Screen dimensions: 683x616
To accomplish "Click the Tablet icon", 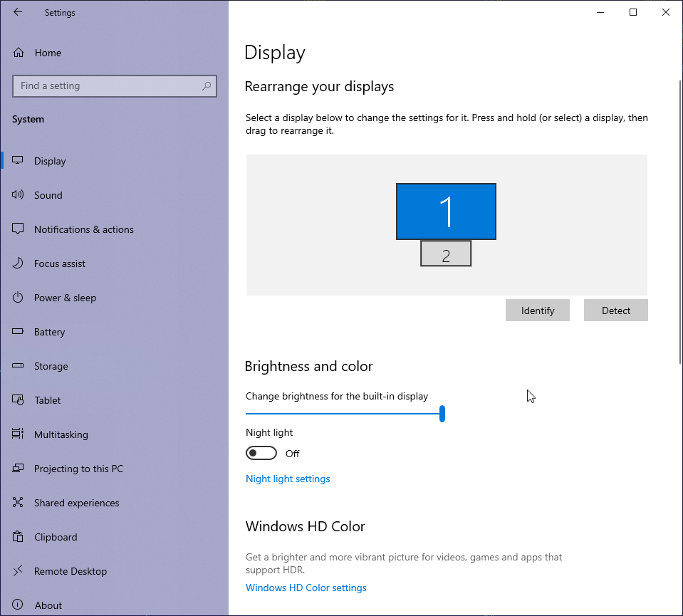I will pyautogui.click(x=17, y=400).
